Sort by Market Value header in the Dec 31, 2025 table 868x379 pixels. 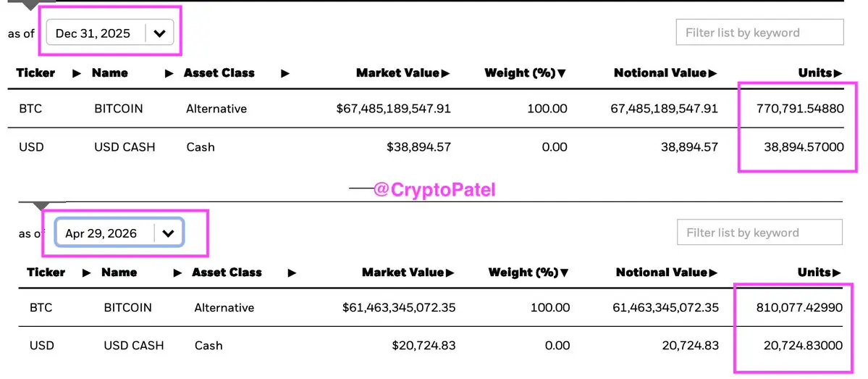point(397,73)
